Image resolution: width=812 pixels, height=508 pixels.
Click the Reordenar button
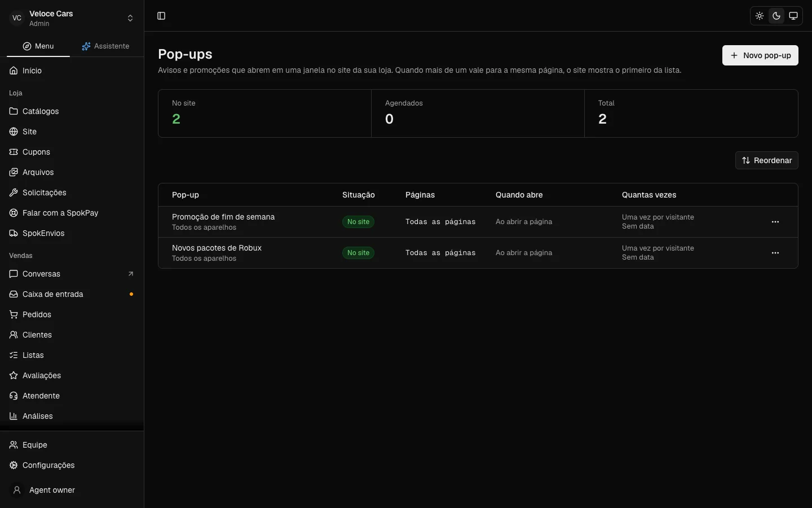(767, 160)
